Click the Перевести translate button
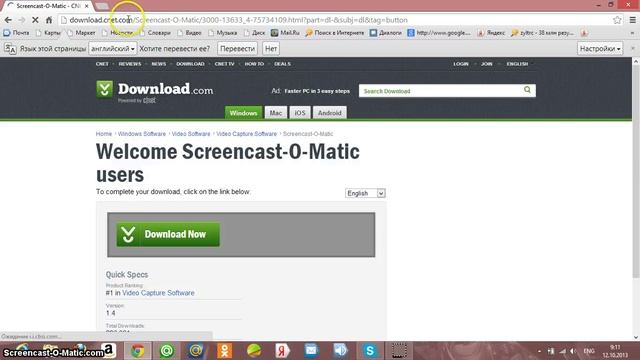Screen dimensions: 640x360 click(x=237, y=49)
